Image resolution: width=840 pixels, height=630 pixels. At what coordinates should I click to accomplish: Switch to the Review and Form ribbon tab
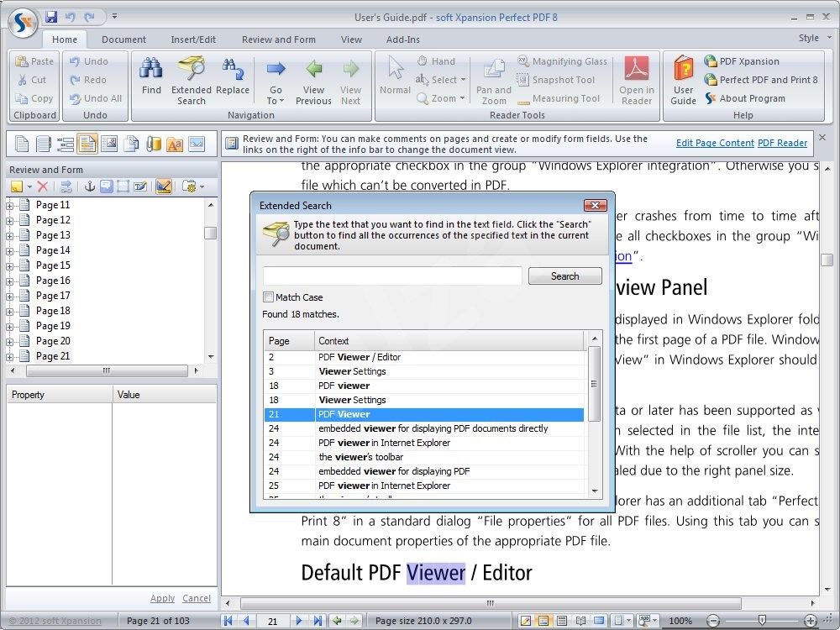(279, 39)
